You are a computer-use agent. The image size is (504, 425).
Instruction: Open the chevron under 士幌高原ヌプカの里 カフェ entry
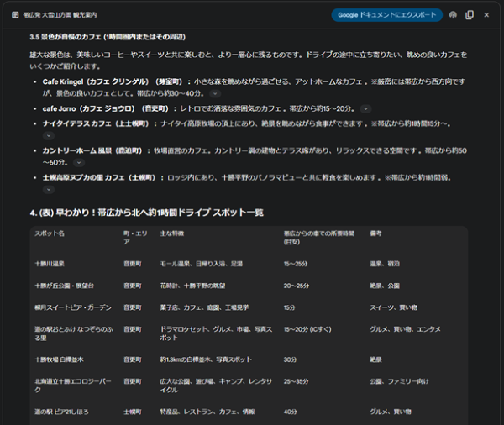pyautogui.click(x=49, y=189)
